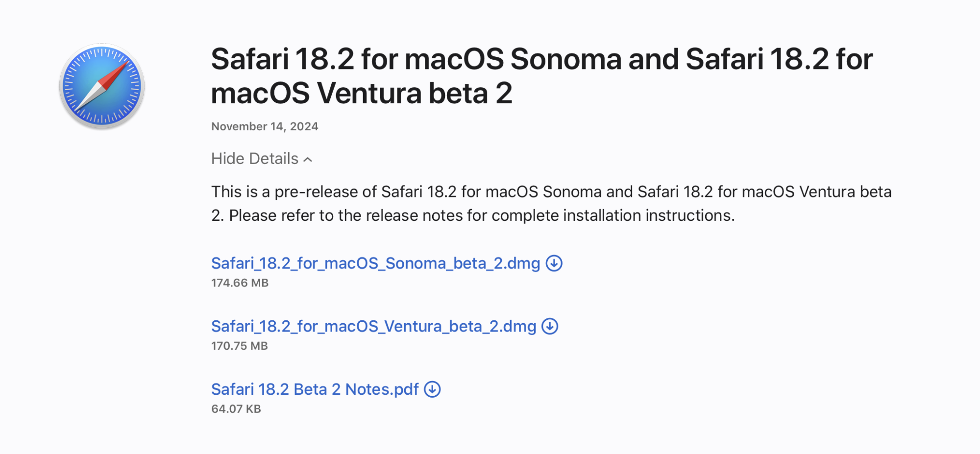The image size is (980, 454).
Task: Click the Safari compass app icon
Action: (x=102, y=86)
